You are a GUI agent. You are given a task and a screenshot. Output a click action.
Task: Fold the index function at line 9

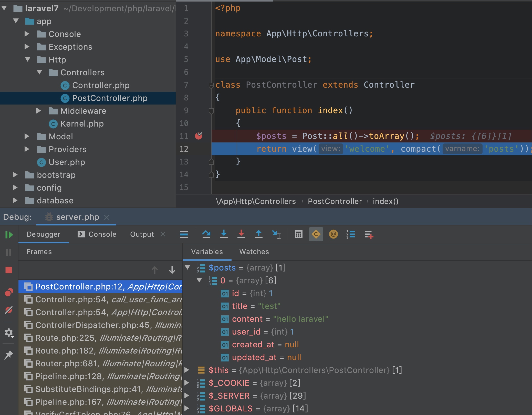pos(211,111)
